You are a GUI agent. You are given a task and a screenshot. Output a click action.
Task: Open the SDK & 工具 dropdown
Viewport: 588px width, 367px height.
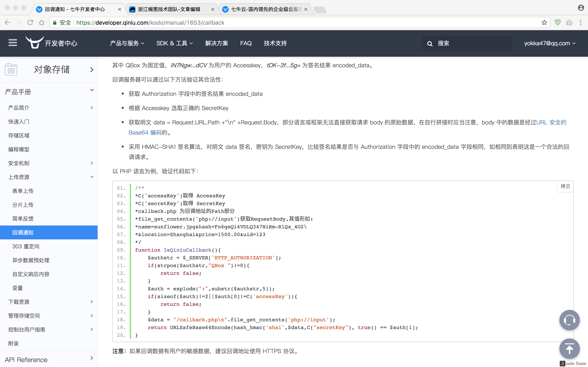tap(174, 43)
